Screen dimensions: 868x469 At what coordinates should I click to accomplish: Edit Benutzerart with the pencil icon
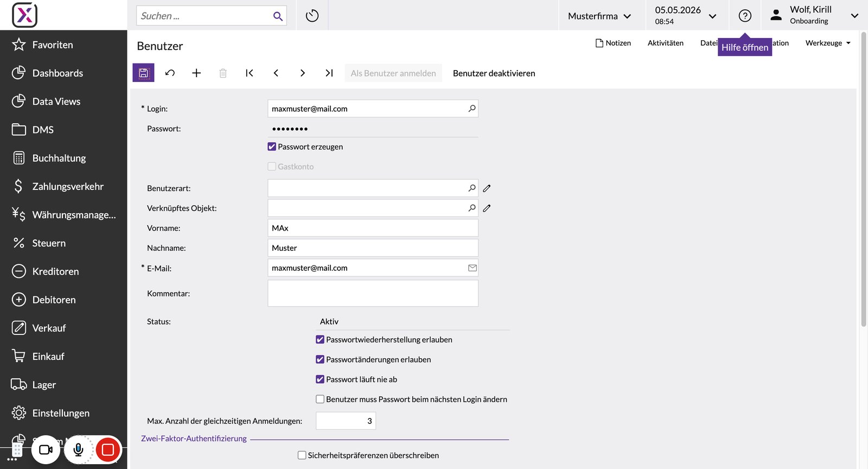[x=487, y=188]
